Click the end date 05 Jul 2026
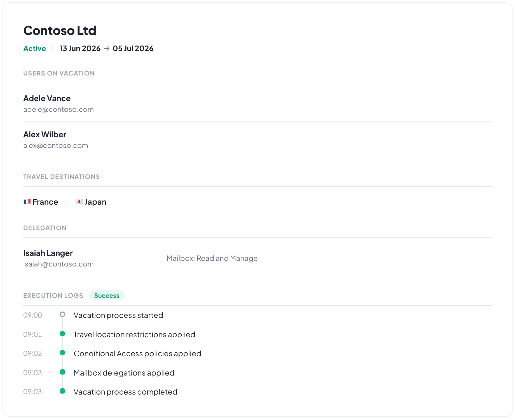 [133, 49]
